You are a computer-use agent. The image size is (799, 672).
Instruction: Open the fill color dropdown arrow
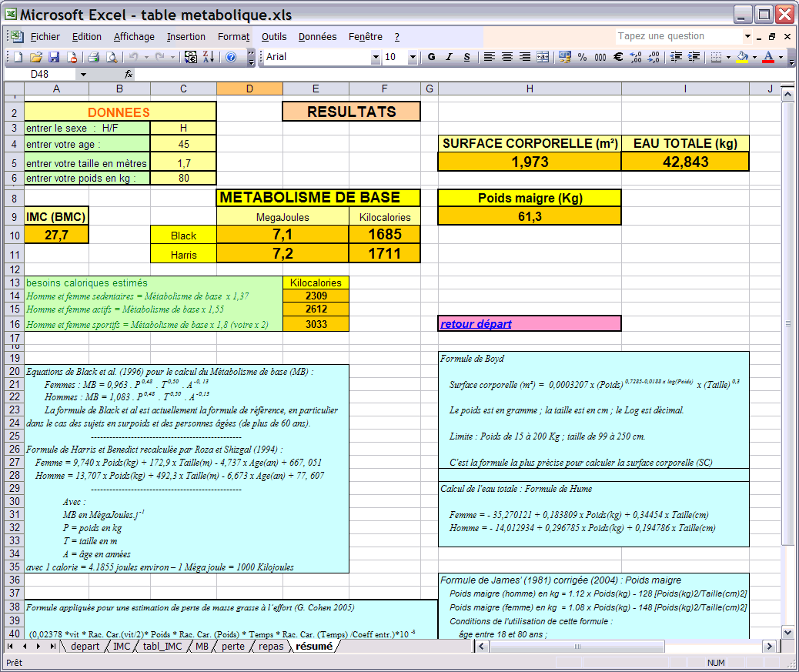(x=754, y=57)
